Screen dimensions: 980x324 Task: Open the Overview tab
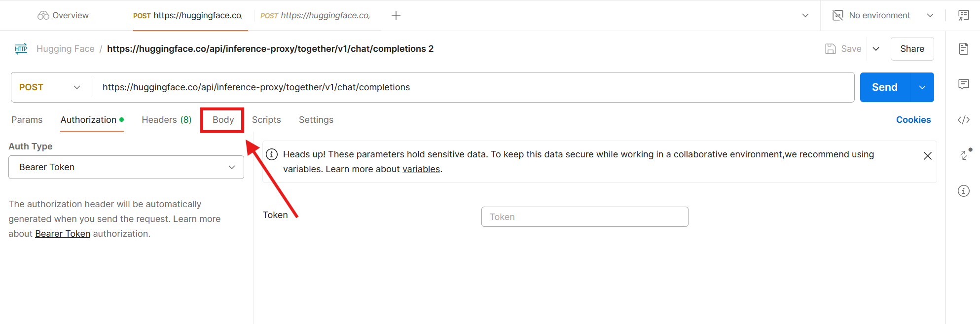[63, 15]
